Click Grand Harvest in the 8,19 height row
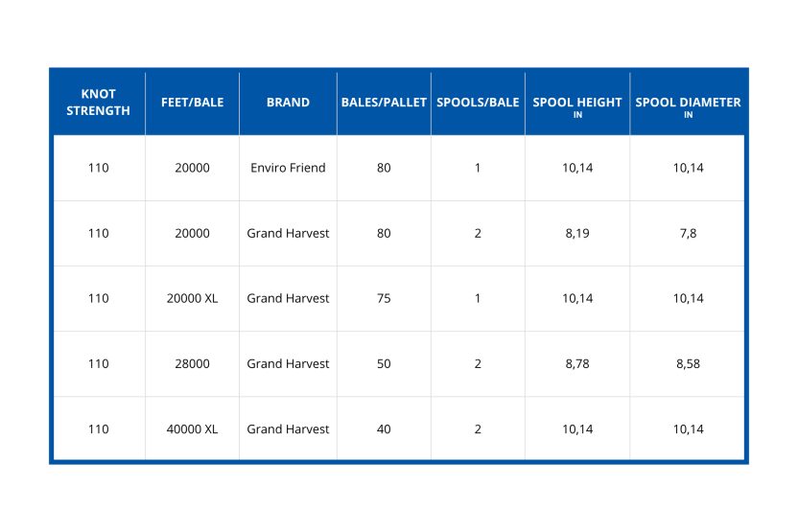Screen dimensions: 798x532 click(x=288, y=234)
